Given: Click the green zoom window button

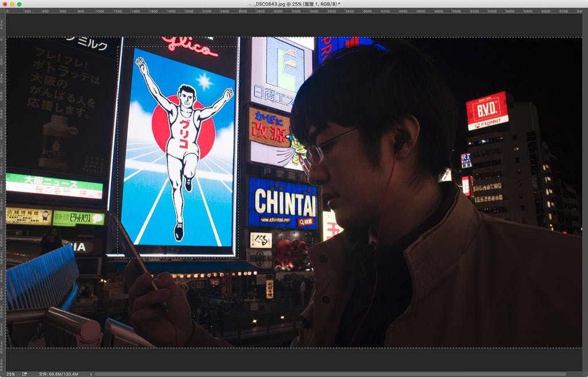Looking at the screenshot, I should (x=19, y=4).
